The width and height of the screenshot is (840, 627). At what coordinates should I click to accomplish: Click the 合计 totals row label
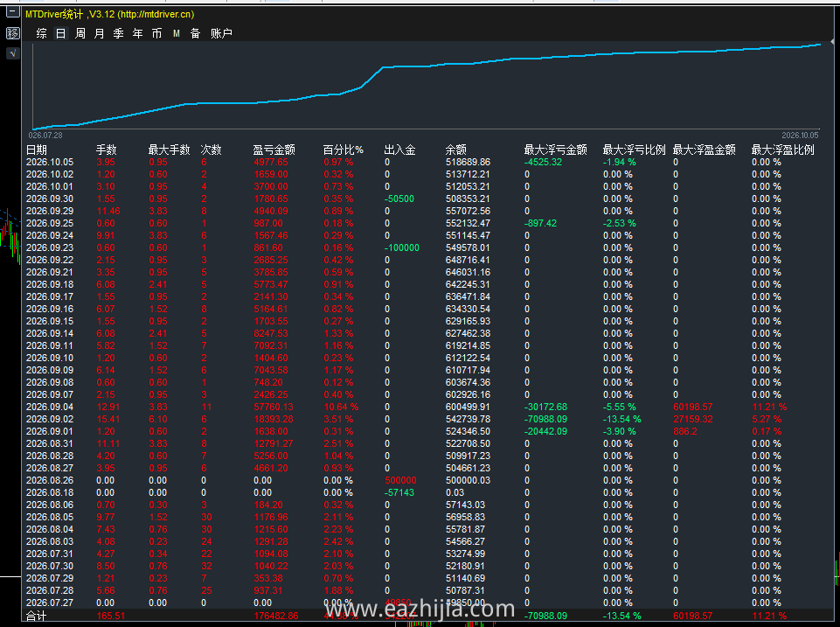pyautogui.click(x=37, y=617)
